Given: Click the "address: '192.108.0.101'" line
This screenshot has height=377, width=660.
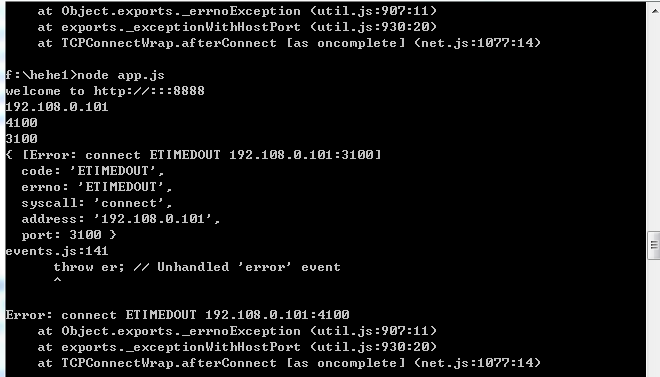Looking at the screenshot, I should 121,219.
